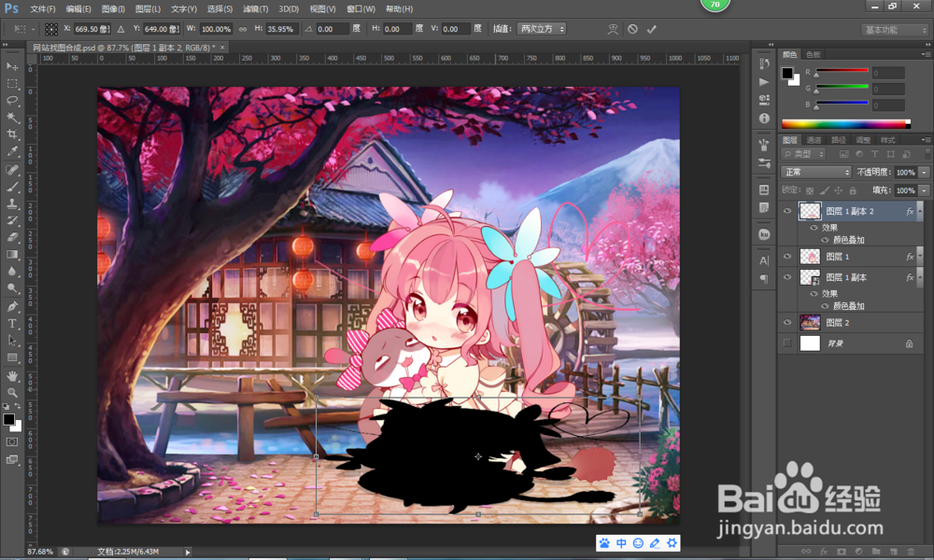
Task: Open the 文件(F) menu
Action: tap(42, 9)
